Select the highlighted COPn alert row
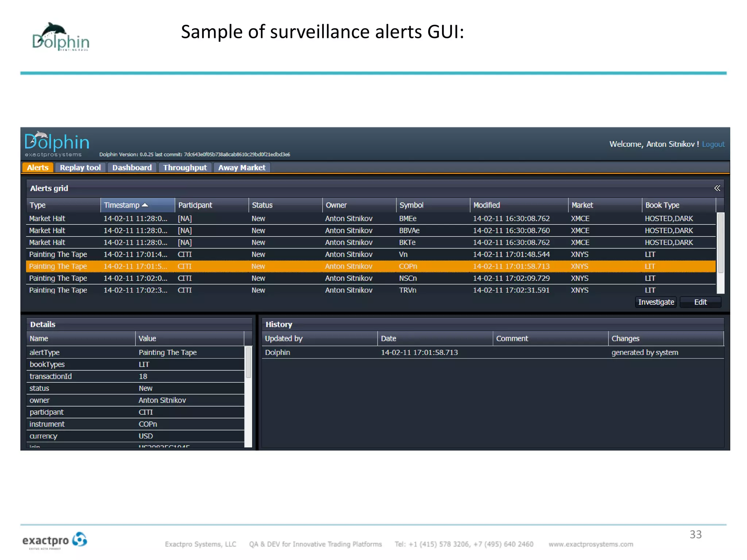 [371, 267]
